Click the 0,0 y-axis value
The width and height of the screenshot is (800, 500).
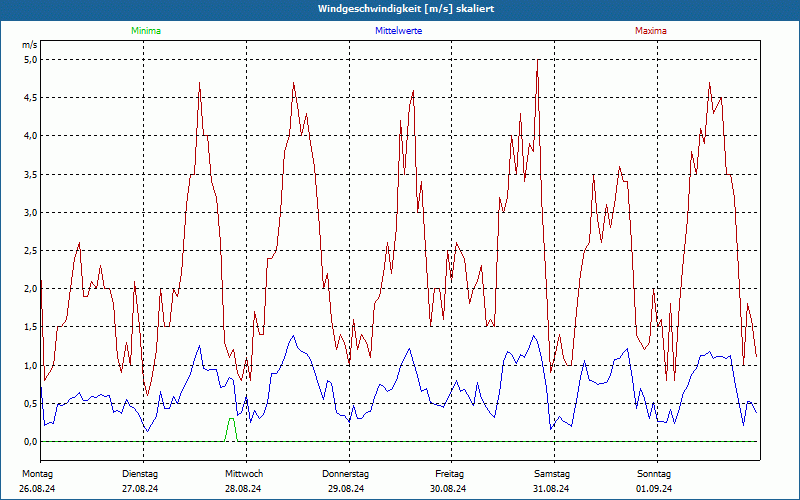[x=31, y=442]
